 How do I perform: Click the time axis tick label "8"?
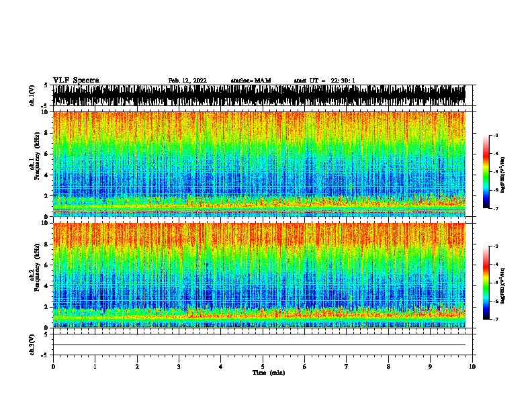[388, 367]
